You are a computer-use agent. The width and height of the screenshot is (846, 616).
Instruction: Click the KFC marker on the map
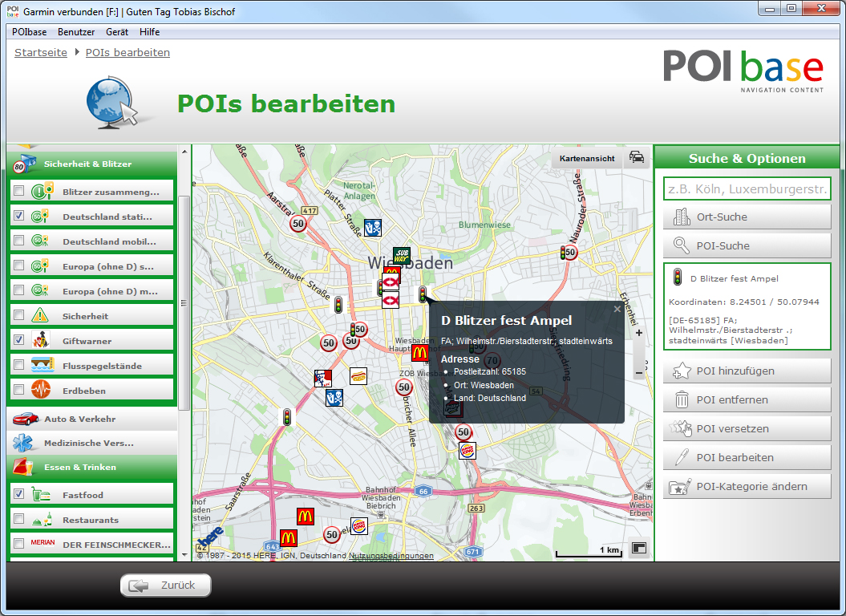click(x=323, y=379)
